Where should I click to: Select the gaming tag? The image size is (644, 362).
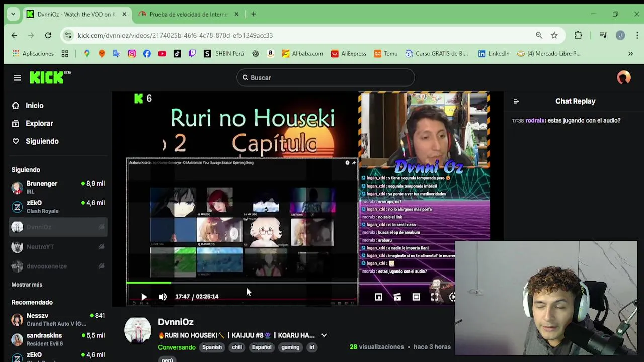[290, 347]
